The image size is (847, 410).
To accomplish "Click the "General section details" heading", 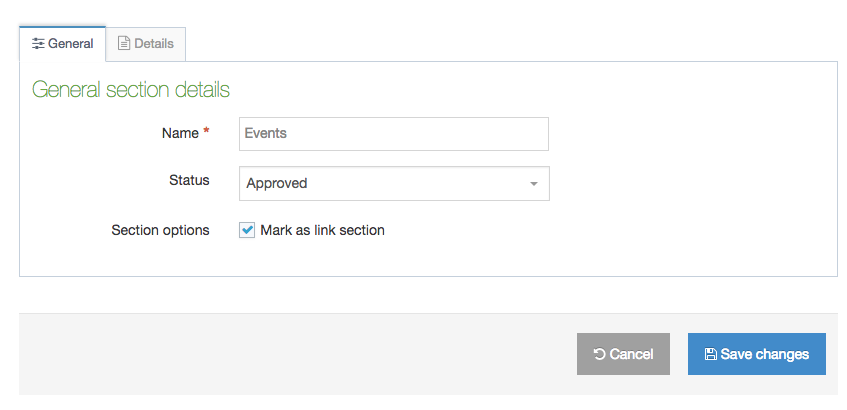I will tap(131, 90).
